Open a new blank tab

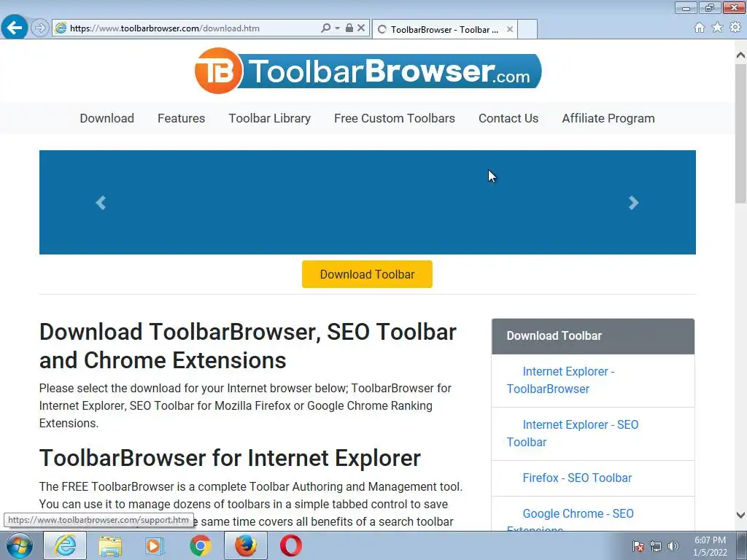(527, 29)
